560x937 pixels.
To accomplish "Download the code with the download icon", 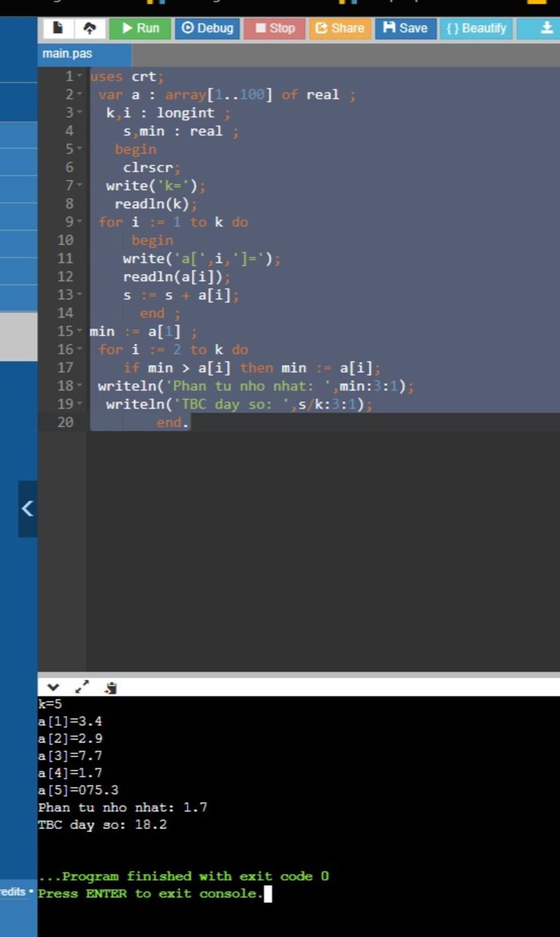I will [x=546, y=28].
